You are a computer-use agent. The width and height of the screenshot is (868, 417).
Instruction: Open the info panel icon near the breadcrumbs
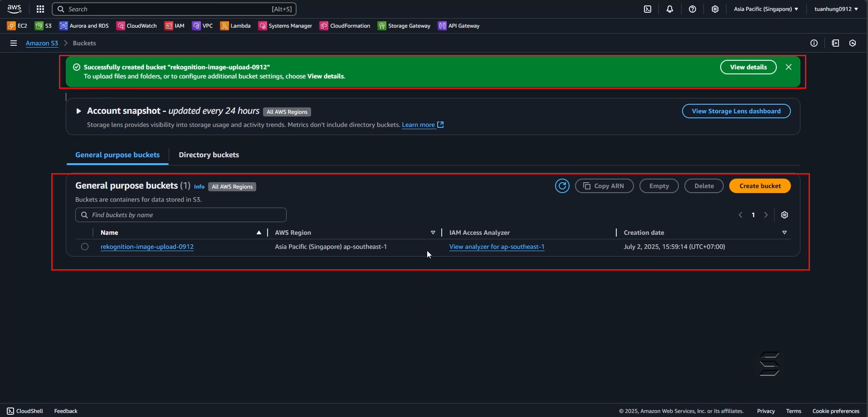click(814, 43)
